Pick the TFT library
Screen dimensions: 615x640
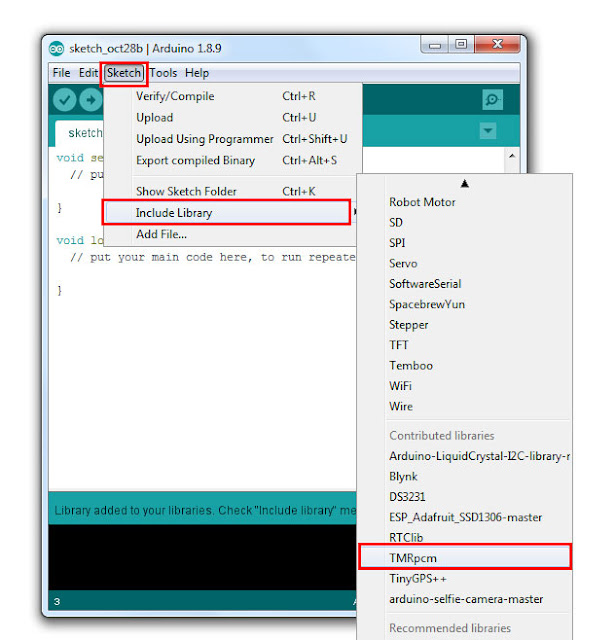465,345
